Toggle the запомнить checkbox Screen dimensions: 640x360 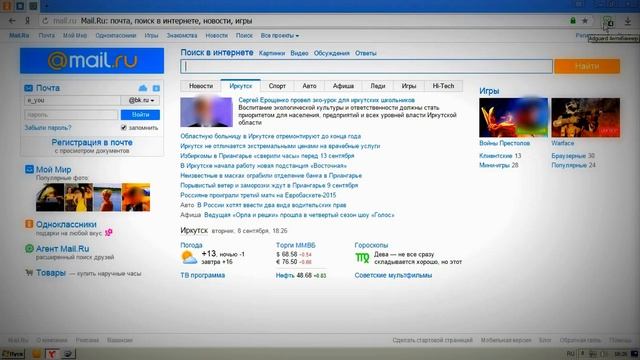tap(124, 128)
